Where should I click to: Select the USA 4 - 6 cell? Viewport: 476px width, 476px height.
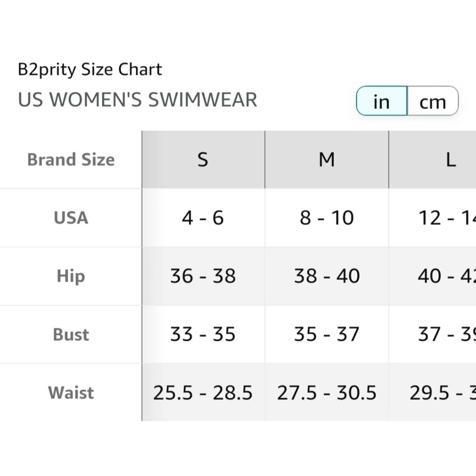click(x=203, y=218)
